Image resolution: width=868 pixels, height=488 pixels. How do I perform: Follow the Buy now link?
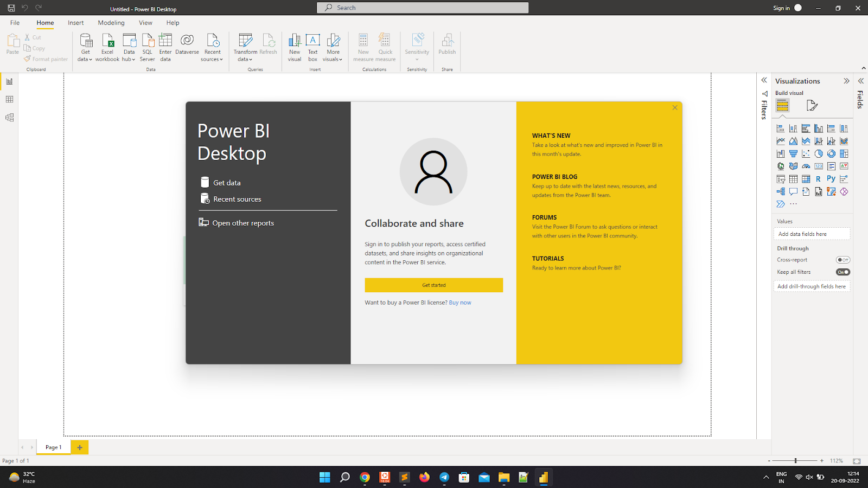pos(460,303)
